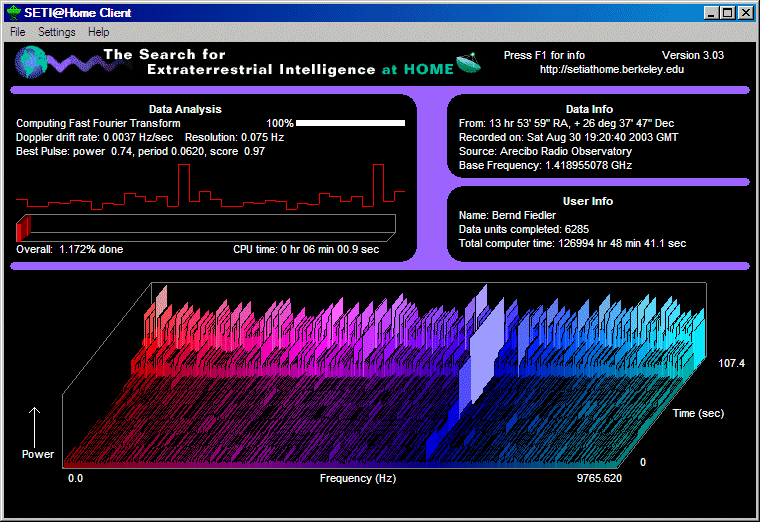Click the '9765.620' frequency value
The height and width of the screenshot is (522, 760).
[x=599, y=478]
